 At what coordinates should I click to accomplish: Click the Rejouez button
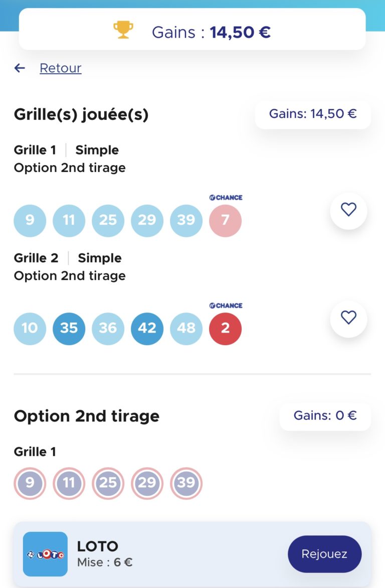[x=325, y=554]
